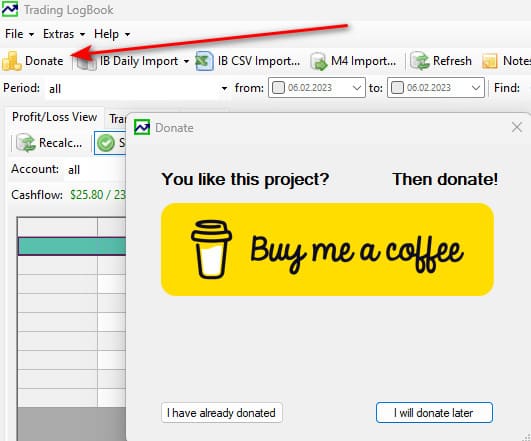Click the Refresh toolbar label
Screen dimensions: 531x441
click(x=452, y=61)
